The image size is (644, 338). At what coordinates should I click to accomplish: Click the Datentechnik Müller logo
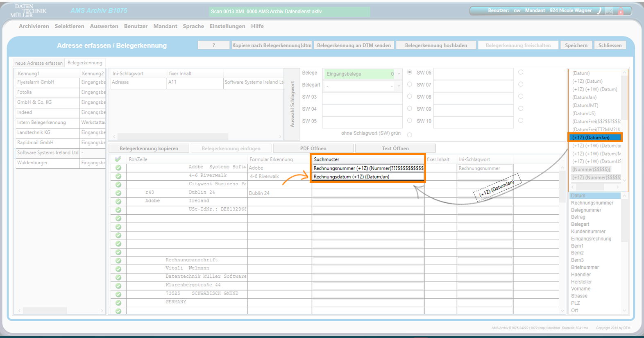tap(29, 11)
